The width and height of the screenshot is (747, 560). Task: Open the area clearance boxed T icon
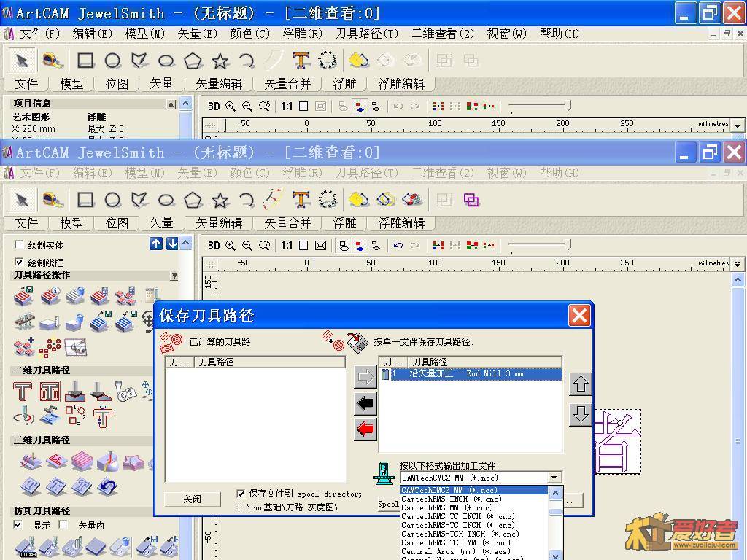coord(50,391)
